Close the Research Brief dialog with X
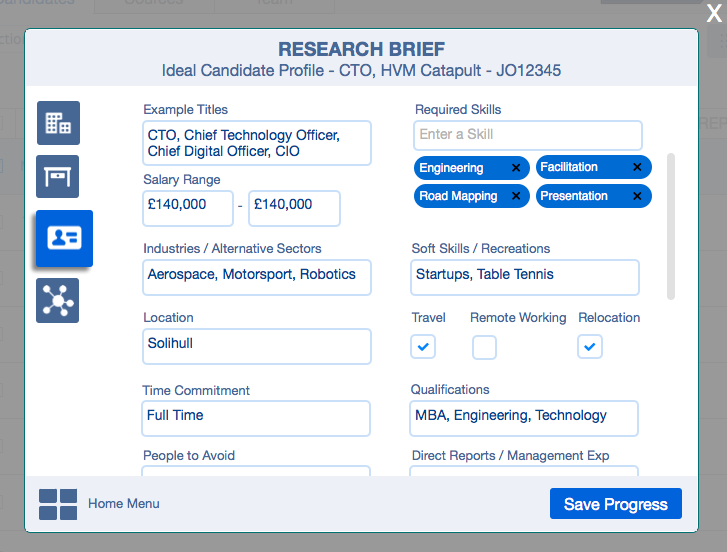 point(714,13)
